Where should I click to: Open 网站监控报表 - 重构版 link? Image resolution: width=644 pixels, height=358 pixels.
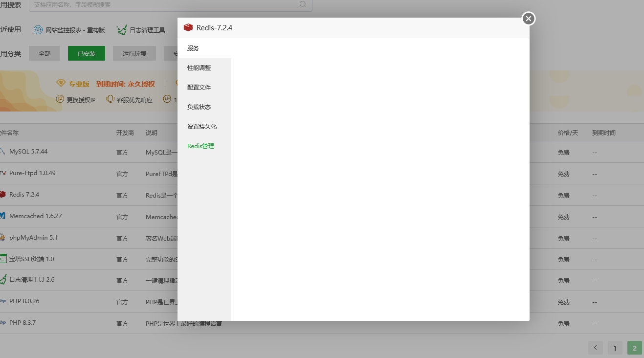click(75, 30)
